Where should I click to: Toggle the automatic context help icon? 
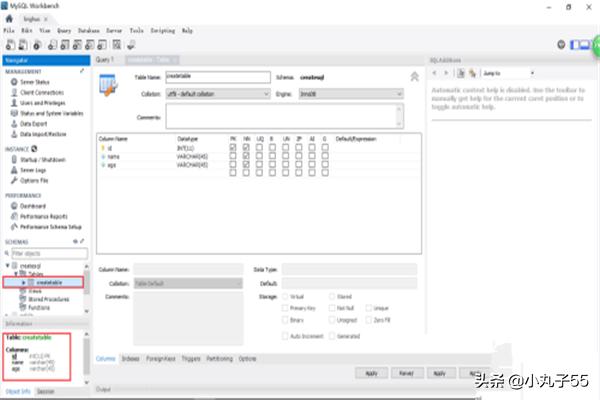point(473,73)
